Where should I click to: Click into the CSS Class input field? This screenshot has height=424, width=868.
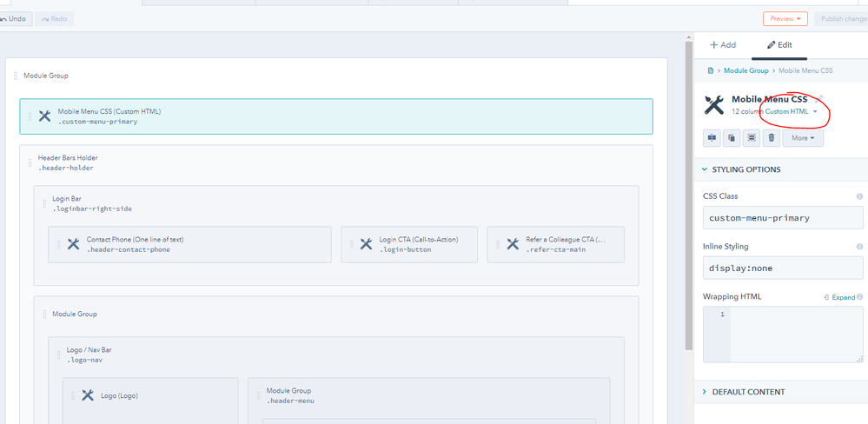[x=783, y=217]
